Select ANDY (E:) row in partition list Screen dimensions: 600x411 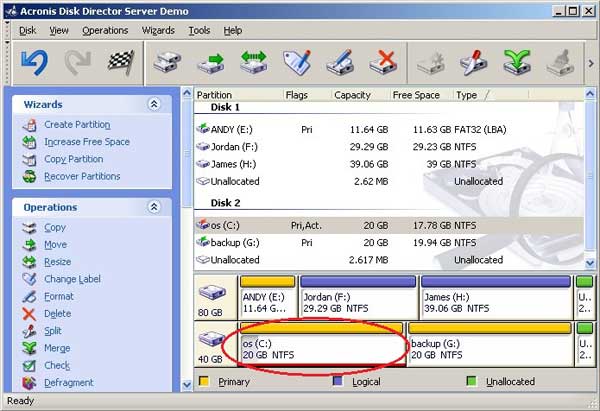[389, 129]
